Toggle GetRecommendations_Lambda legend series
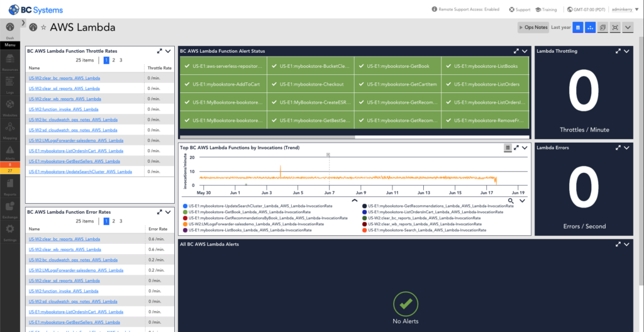The width and height of the screenshot is (644, 332). (x=438, y=206)
